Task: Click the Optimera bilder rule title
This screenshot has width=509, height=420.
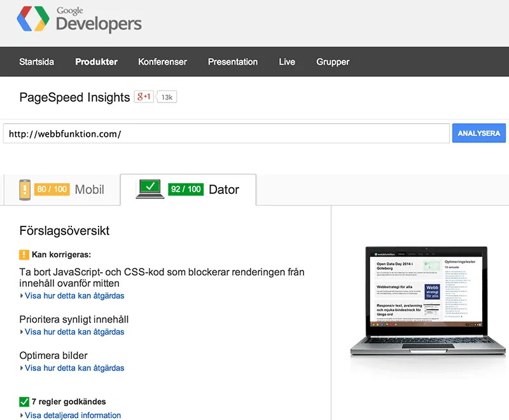Action: (x=53, y=356)
